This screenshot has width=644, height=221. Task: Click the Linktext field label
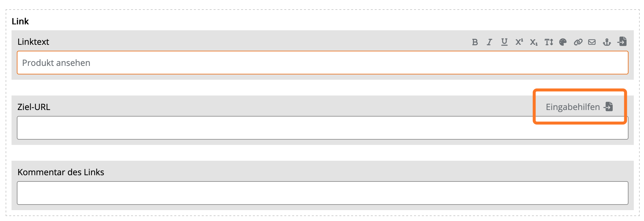click(x=33, y=42)
